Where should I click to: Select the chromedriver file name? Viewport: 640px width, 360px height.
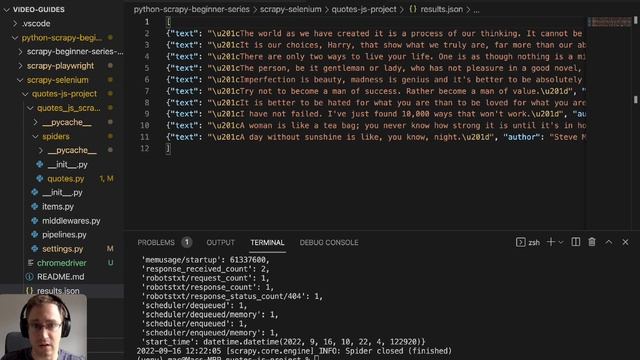coord(62,263)
